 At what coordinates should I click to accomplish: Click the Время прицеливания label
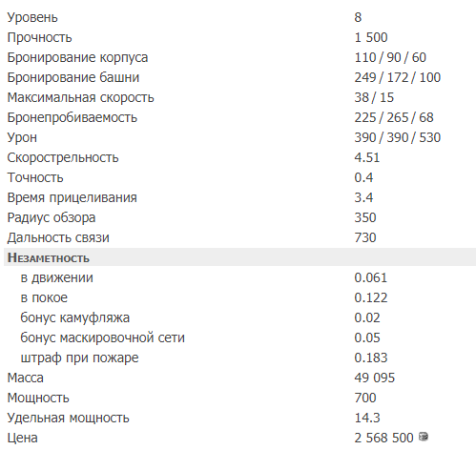72,197
